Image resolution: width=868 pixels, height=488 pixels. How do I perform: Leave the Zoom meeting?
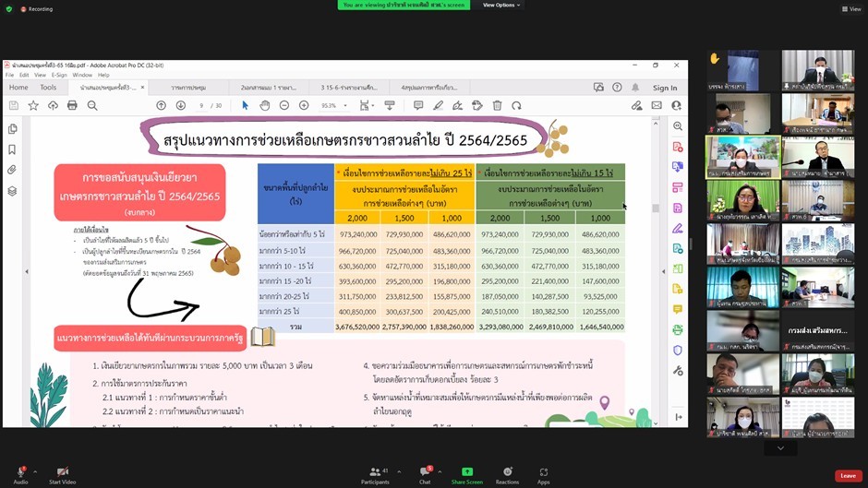tap(848, 476)
